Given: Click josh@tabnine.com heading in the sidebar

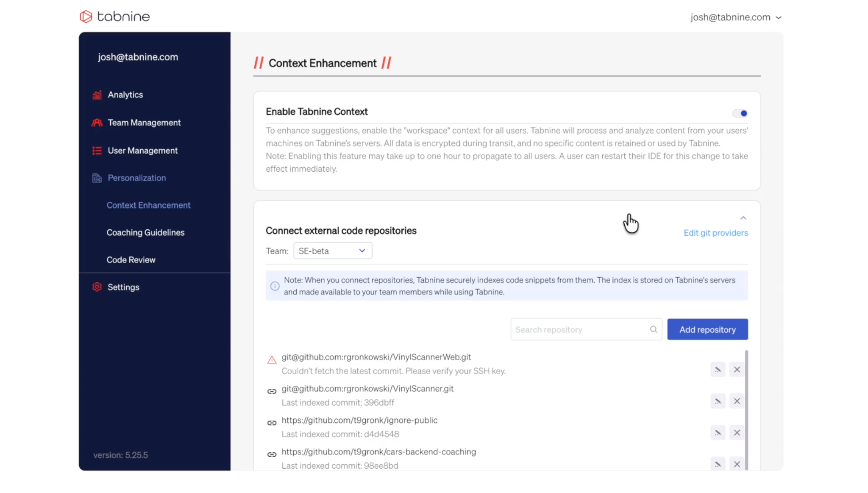Looking at the screenshot, I should point(138,57).
